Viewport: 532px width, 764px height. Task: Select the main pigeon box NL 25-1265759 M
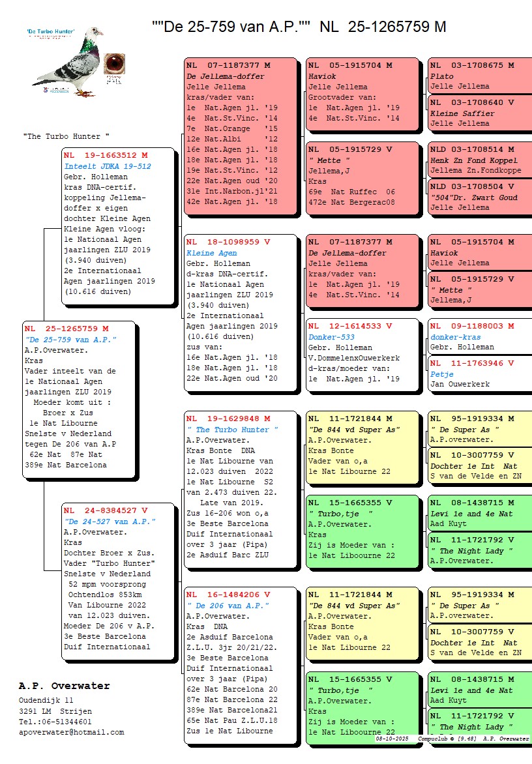pos(79,399)
